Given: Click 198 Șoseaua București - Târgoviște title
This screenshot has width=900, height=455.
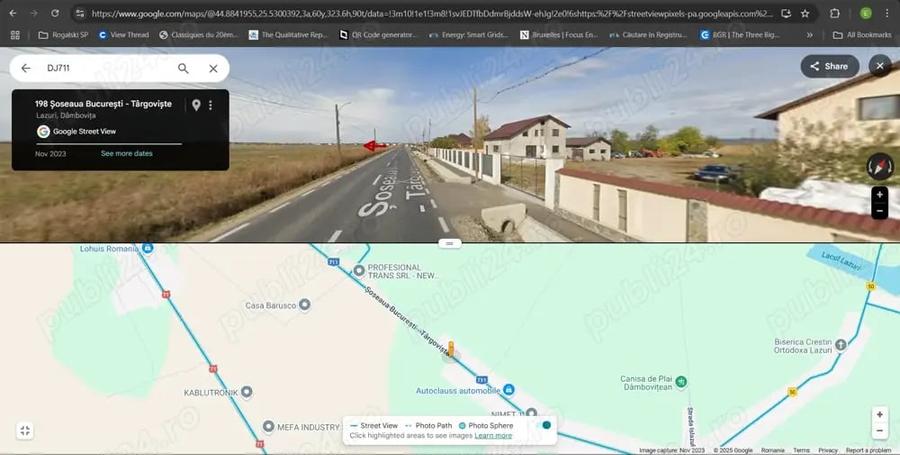Looking at the screenshot, I should coord(103,104).
